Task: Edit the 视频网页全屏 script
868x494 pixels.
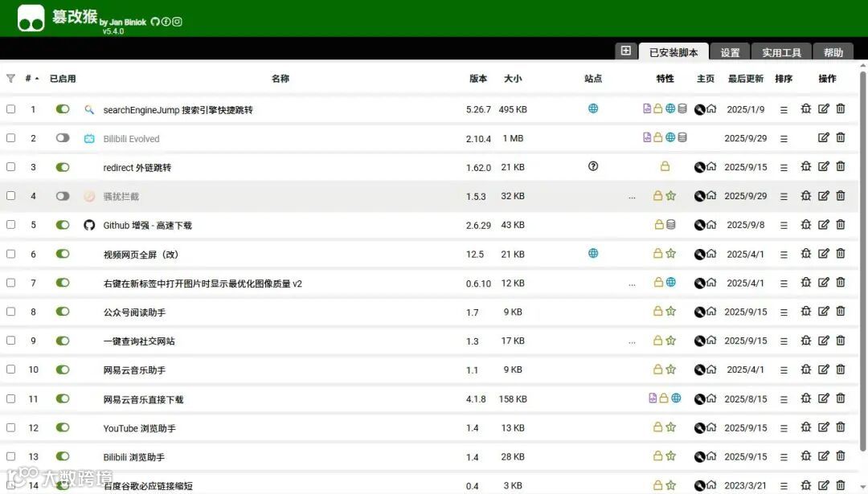Action: [x=824, y=253]
